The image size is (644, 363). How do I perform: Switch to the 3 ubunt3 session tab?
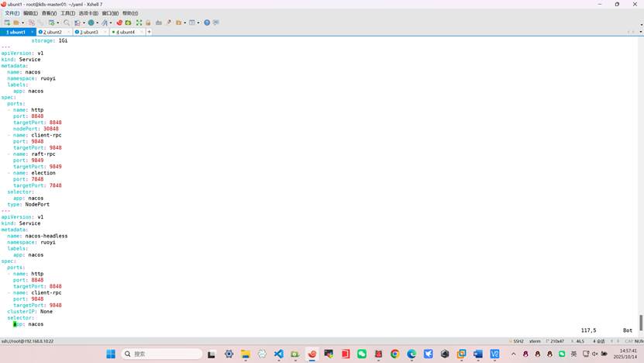pos(89,32)
